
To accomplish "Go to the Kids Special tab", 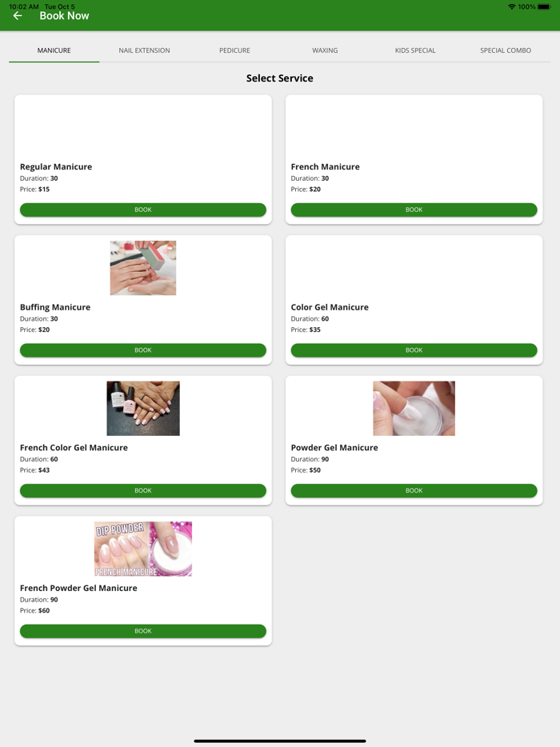I will 415,50.
